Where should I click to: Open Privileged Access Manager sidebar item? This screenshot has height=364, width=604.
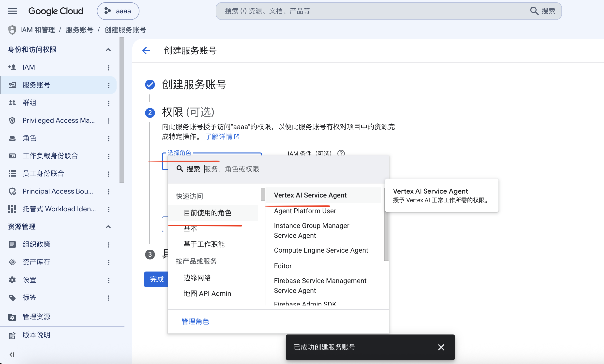[59, 121]
